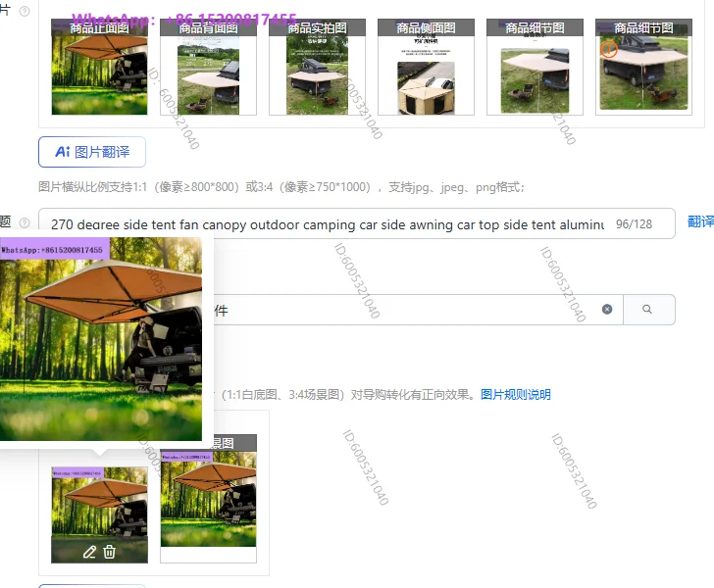This screenshot has width=714, height=588.
Task: Clear the search field with the x icon
Action: 607,310
